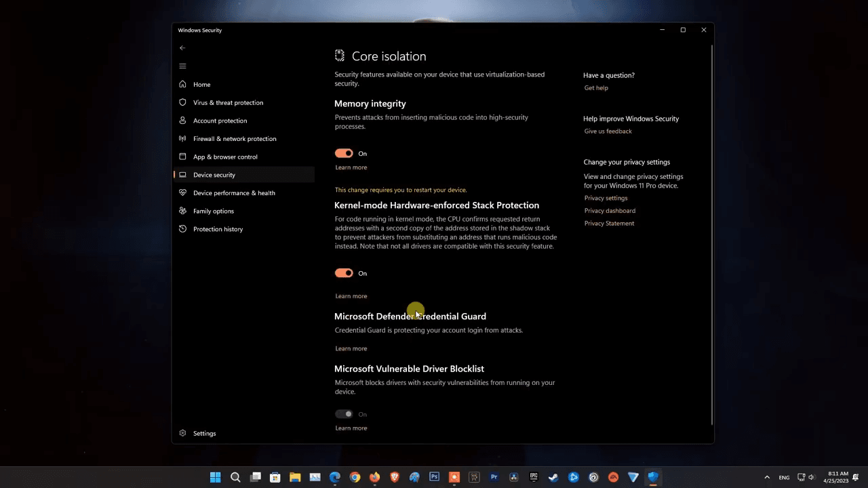Turn off Kernel-mode Stack Protection toggle
This screenshot has width=868, height=488.
click(344, 273)
